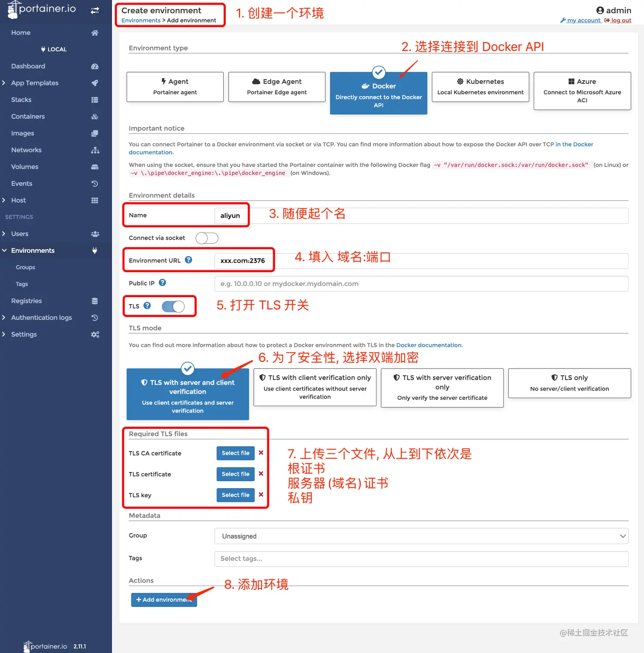Click the Containers cubes icon
This screenshot has width=644, height=653.
[95, 116]
